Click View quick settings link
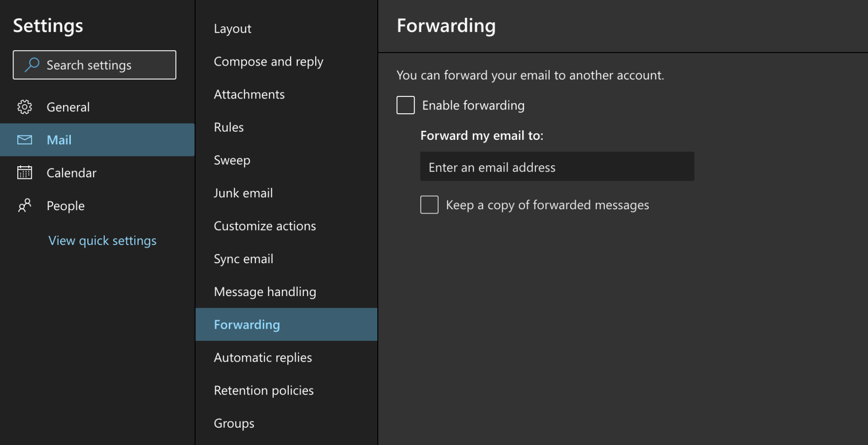Viewport: 868px width, 445px height. (102, 241)
